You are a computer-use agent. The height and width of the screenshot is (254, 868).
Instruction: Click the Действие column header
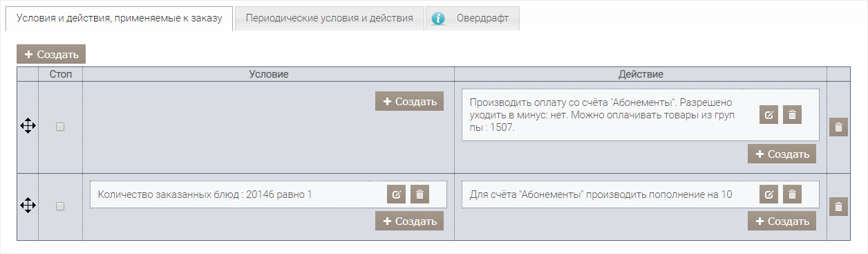[x=641, y=73]
